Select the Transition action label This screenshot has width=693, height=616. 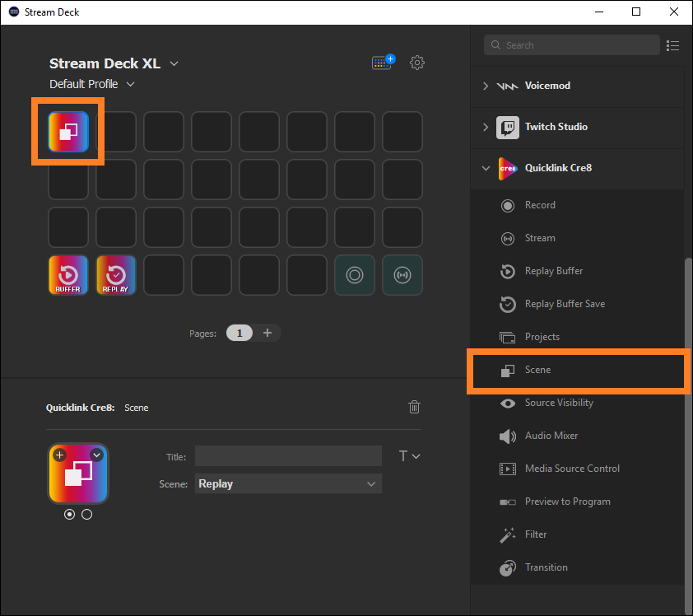coord(546,567)
